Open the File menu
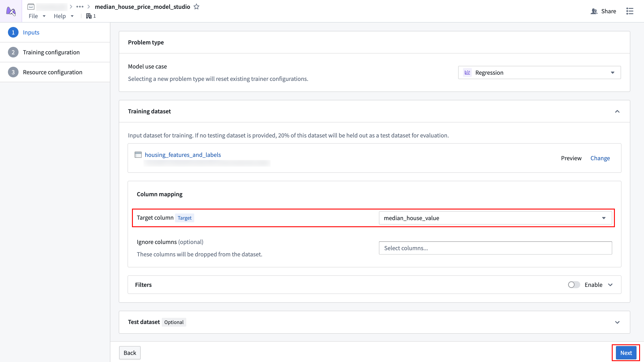 [37, 16]
